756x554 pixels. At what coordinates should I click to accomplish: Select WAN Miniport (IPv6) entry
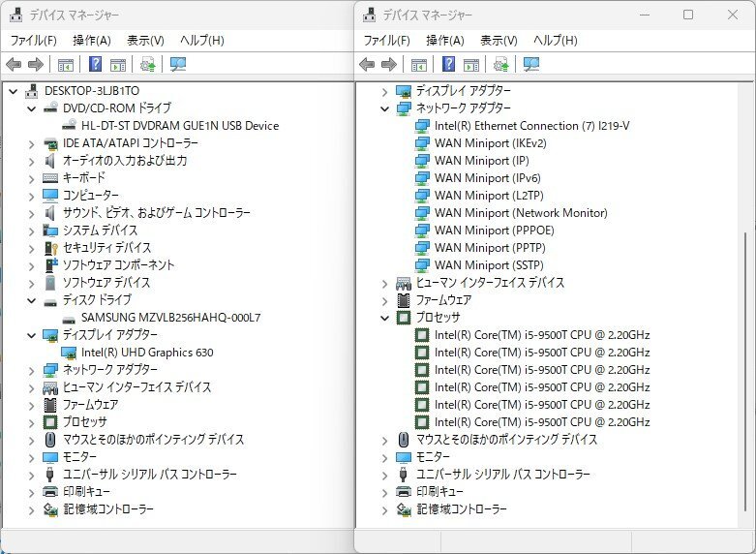click(x=488, y=177)
